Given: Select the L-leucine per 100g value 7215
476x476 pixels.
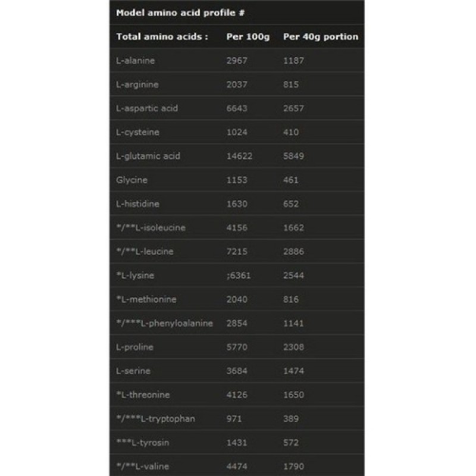Looking at the screenshot, I should coord(237,251).
